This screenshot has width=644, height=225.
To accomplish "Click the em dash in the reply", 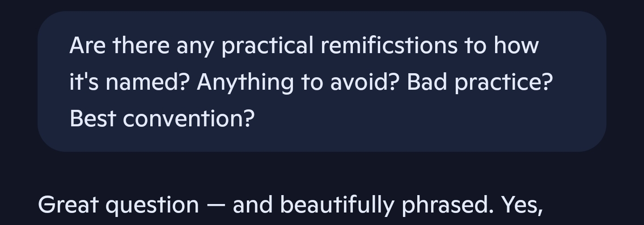I will (x=216, y=205).
